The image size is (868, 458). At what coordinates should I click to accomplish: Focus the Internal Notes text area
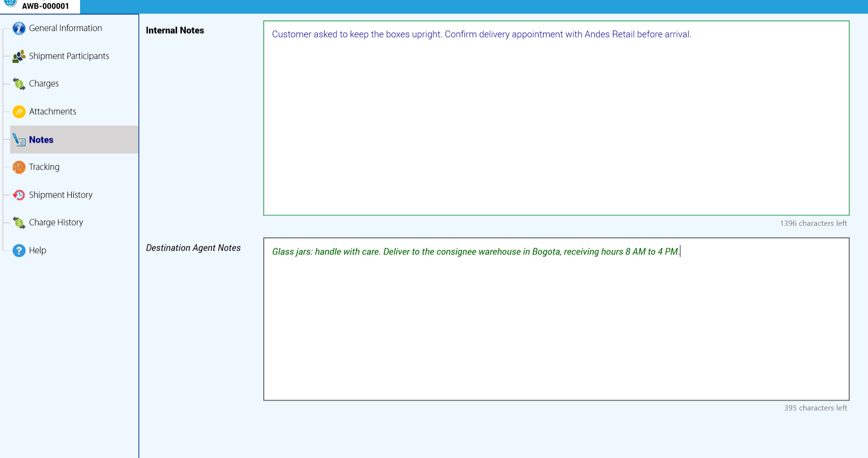tap(556, 118)
